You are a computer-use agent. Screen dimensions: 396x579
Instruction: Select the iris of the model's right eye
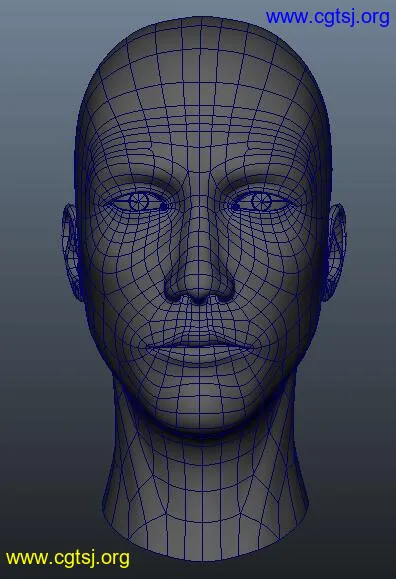139,202
